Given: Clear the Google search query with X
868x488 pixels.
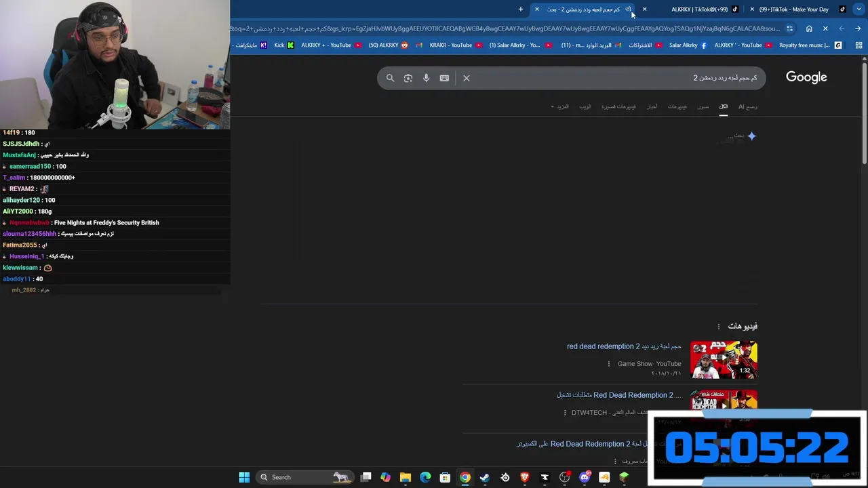Looking at the screenshot, I should coord(467,78).
